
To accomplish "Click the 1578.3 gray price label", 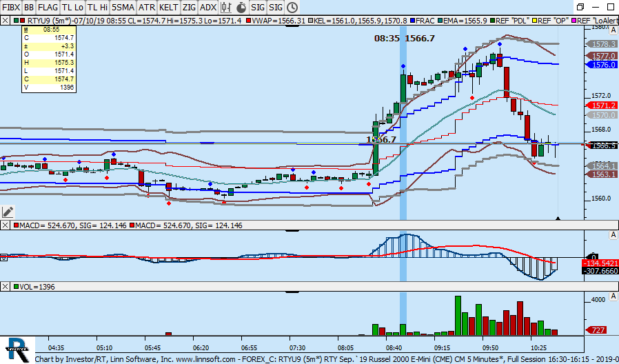I will (602, 44).
